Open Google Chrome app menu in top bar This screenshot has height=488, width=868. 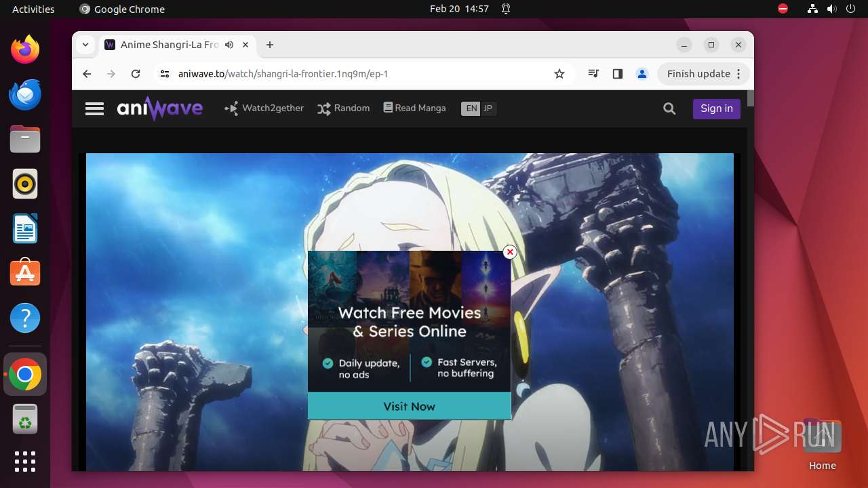tap(122, 9)
